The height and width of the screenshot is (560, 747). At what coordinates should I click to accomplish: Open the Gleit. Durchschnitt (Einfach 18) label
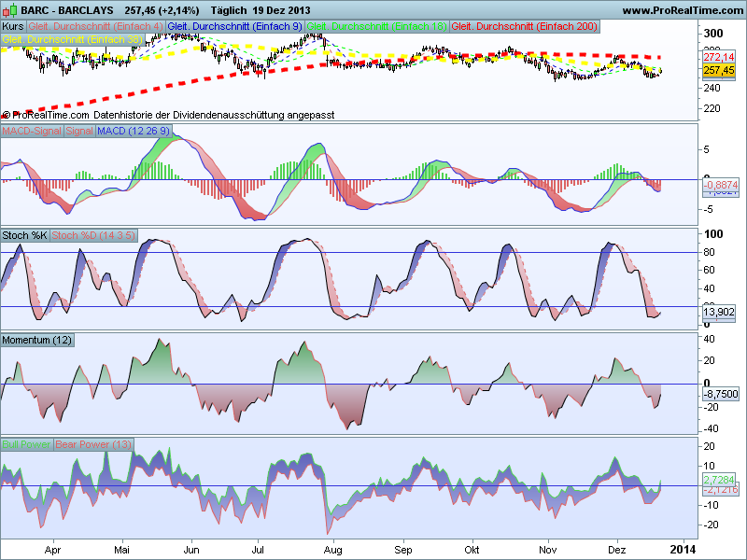(377, 27)
